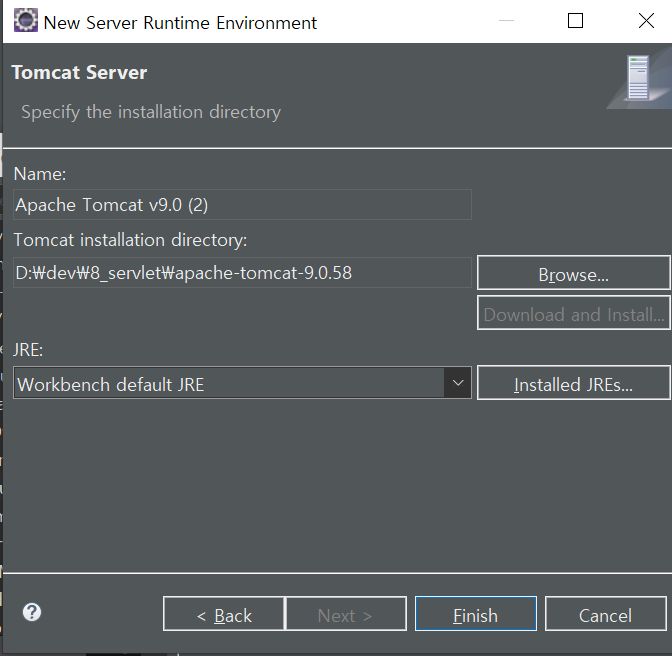
Task: Edit the Name field Apache Tomcat v9.0 (2)
Action: tap(242, 204)
